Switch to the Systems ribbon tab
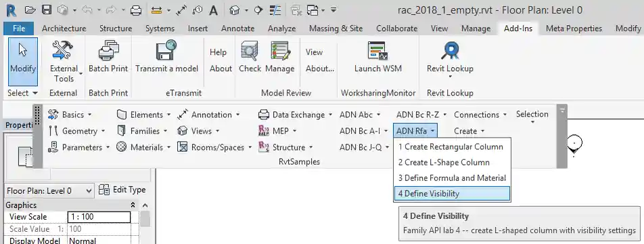The width and height of the screenshot is (644, 244). coord(160,28)
